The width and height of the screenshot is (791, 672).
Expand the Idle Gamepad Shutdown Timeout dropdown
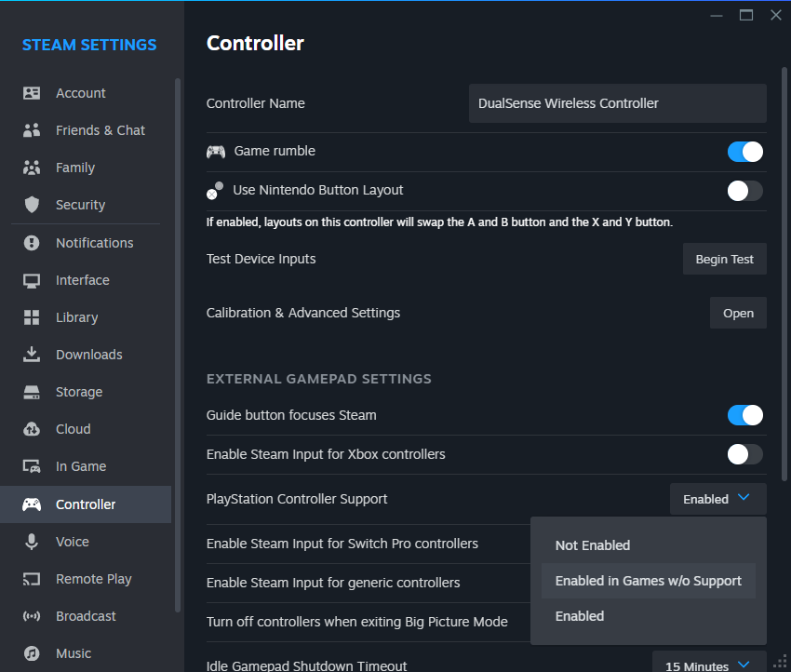click(x=708, y=665)
